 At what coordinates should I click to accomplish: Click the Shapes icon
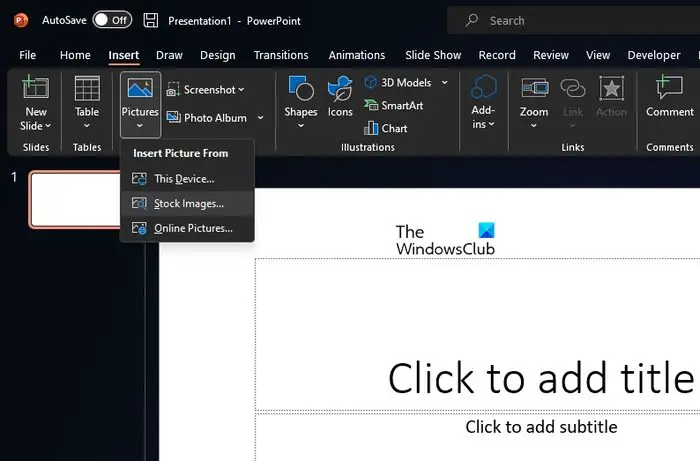click(x=301, y=87)
